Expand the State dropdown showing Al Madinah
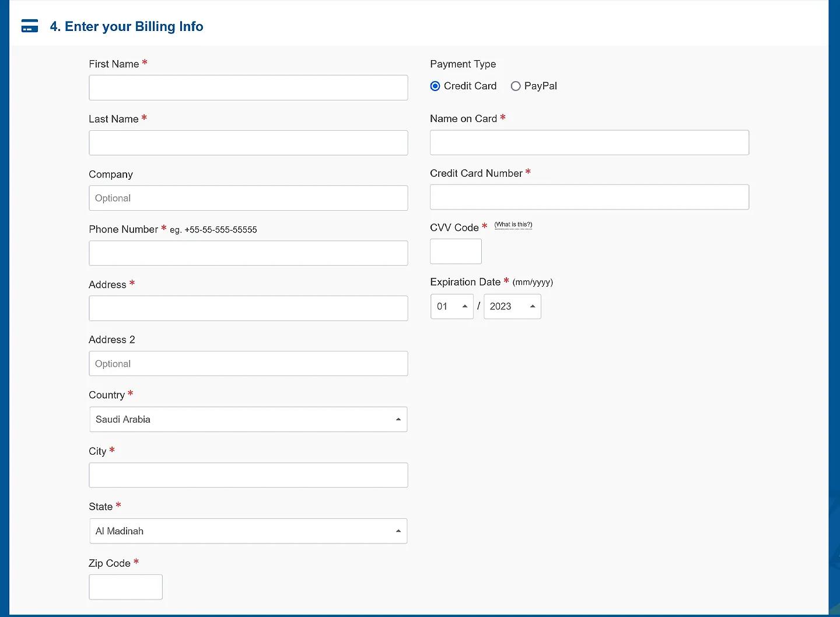Viewport: 840px width, 617px height. [248, 531]
